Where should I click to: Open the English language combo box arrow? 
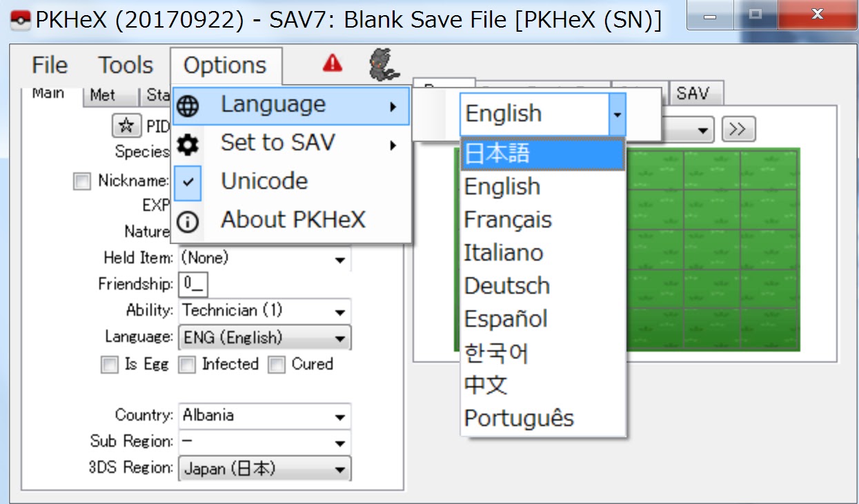(617, 114)
